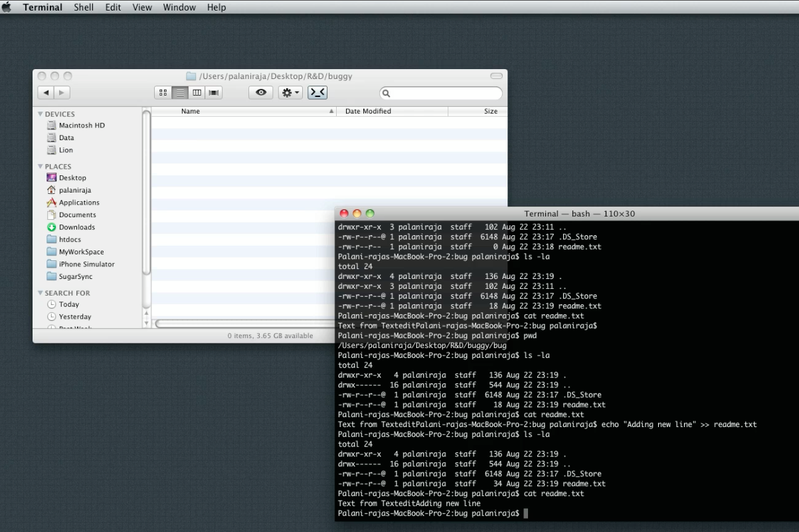
Task: Collapse the SEARCH FOR sidebar section
Action: coord(41,293)
